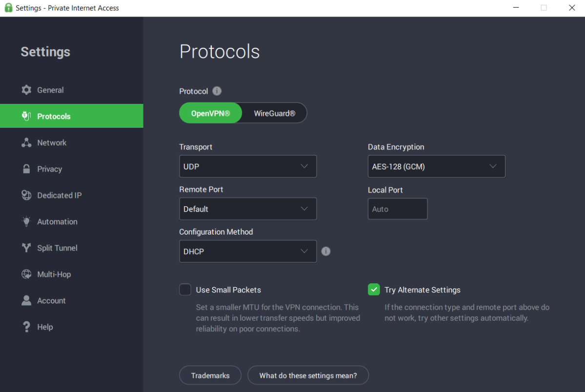
Task: Click the Multi-Hop globe icon
Action: coord(26,274)
